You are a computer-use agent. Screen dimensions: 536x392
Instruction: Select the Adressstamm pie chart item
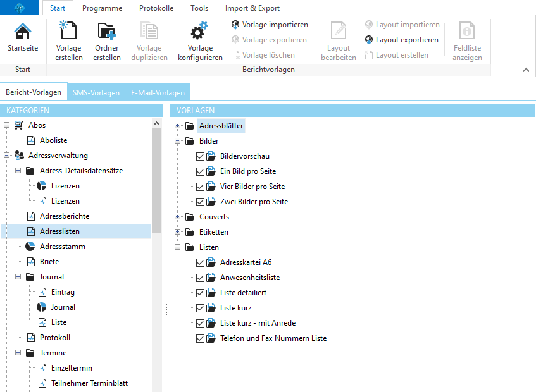[62, 247]
